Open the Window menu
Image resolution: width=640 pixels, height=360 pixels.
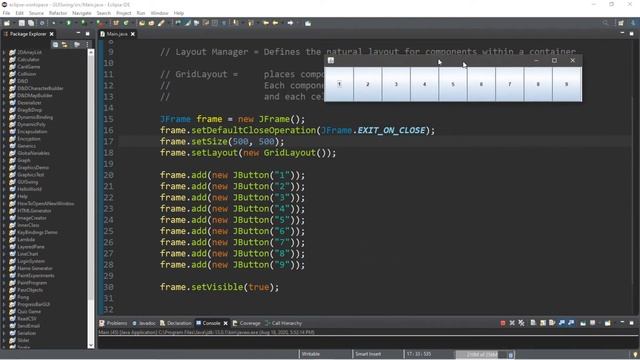[159, 13]
